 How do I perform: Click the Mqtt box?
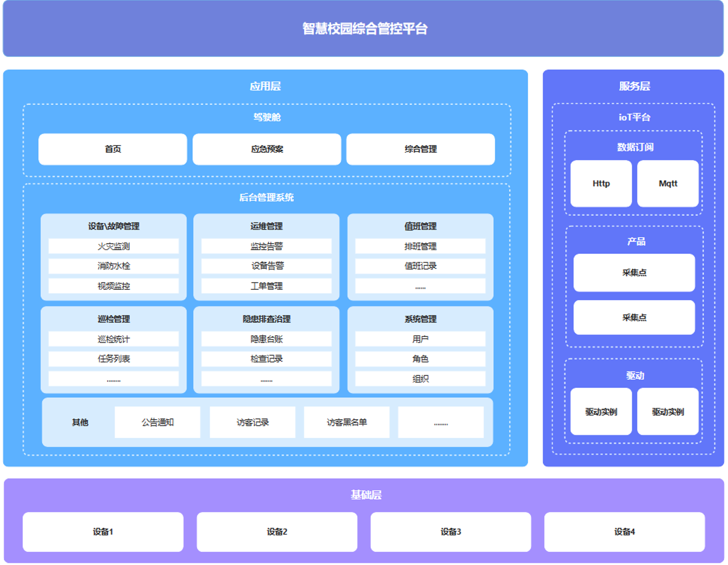668,184
